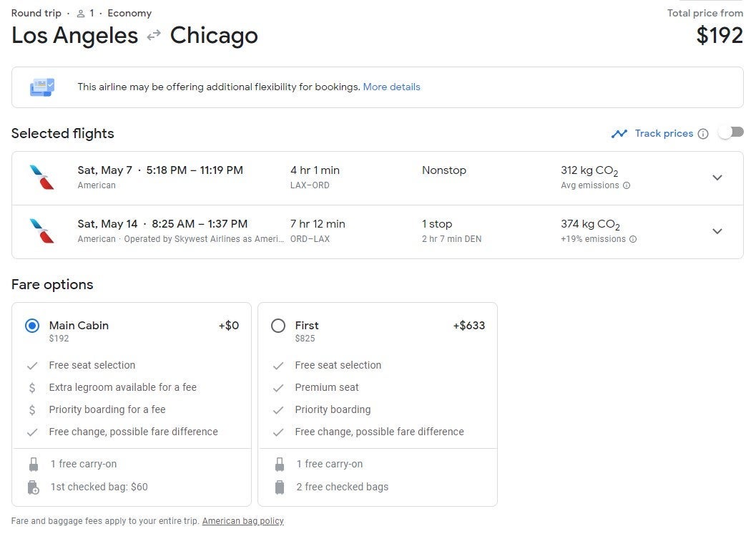Click the booking flexibility ticket icon
Image resolution: width=756 pixels, height=539 pixels.
[x=41, y=87]
